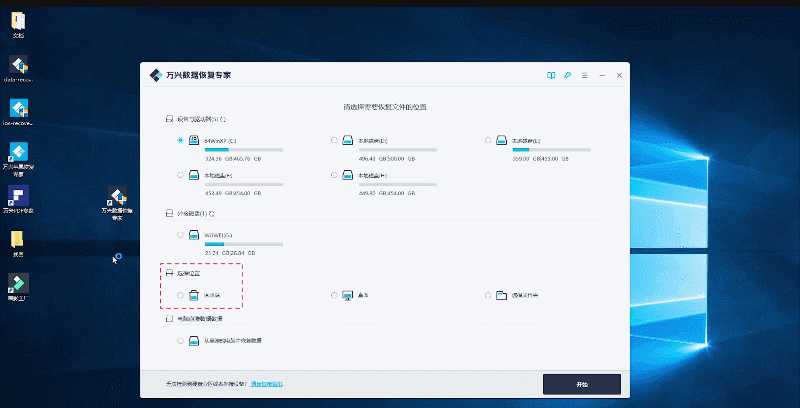Click the Select Folder icon
Image resolution: width=800 pixels, height=408 pixels.
tap(502, 295)
